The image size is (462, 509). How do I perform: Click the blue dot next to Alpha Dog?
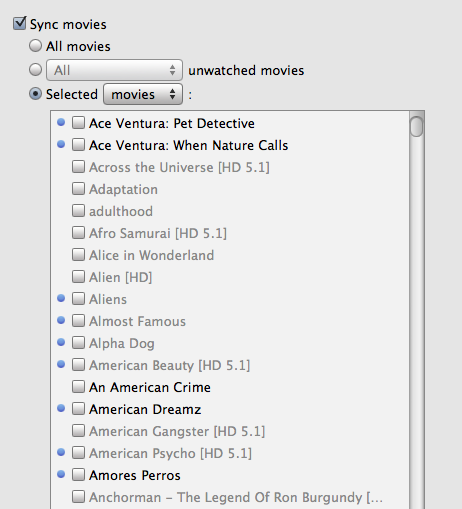(x=61, y=342)
